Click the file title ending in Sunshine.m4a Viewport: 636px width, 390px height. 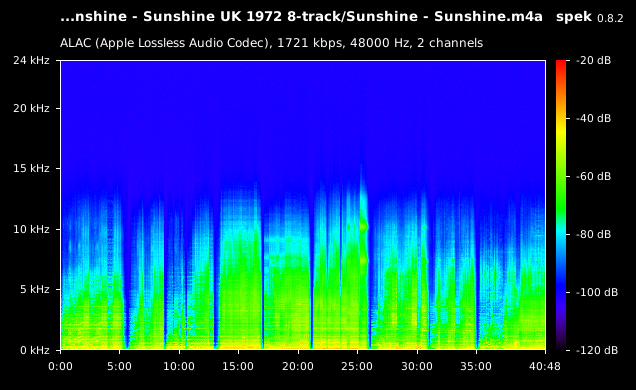[301, 17]
